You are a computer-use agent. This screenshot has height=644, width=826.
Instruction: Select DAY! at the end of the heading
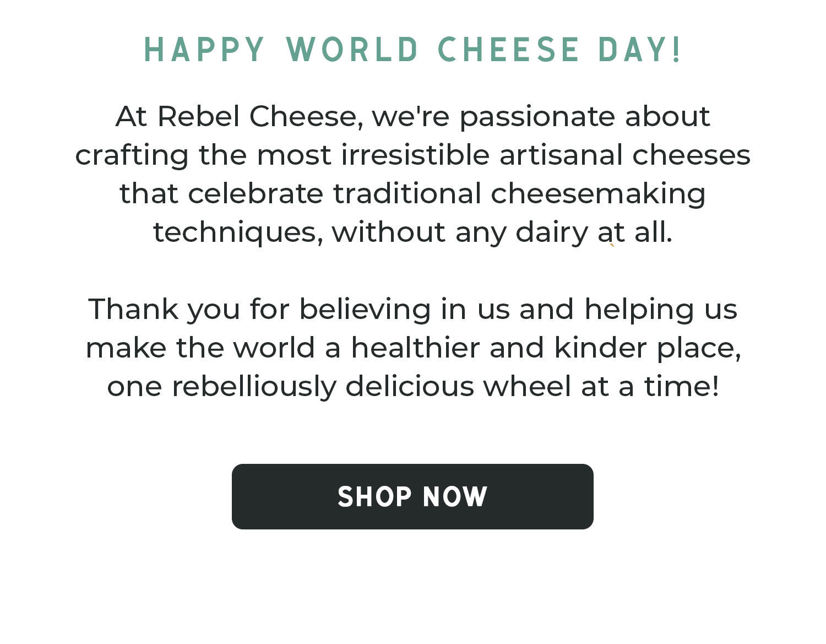pyautogui.click(x=640, y=50)
